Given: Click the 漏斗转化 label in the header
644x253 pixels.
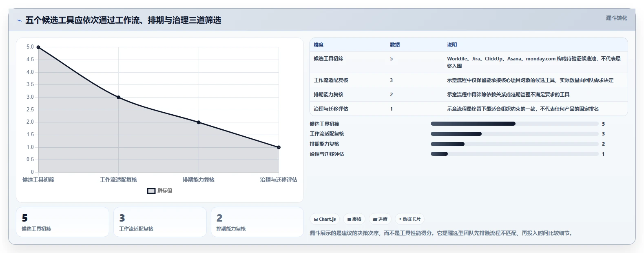Looking at the screenshot, I should point(616,18).
